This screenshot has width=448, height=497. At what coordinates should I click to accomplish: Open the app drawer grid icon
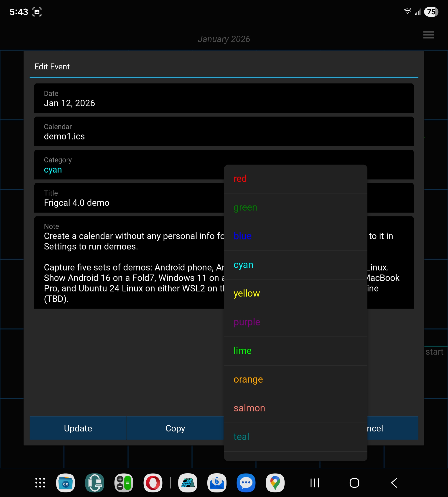pos(40,483)
